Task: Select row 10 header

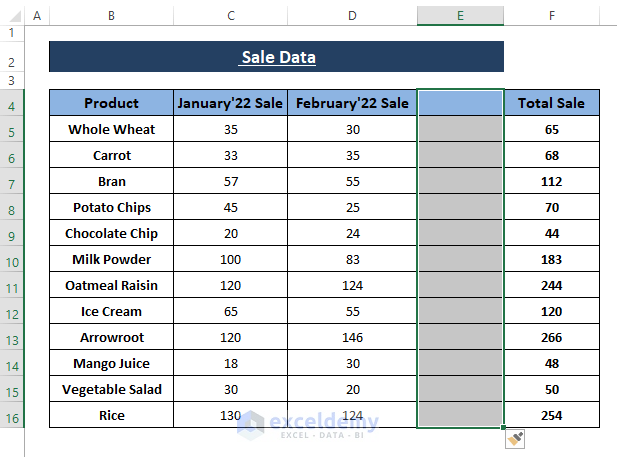Action: tap(11, 260)
